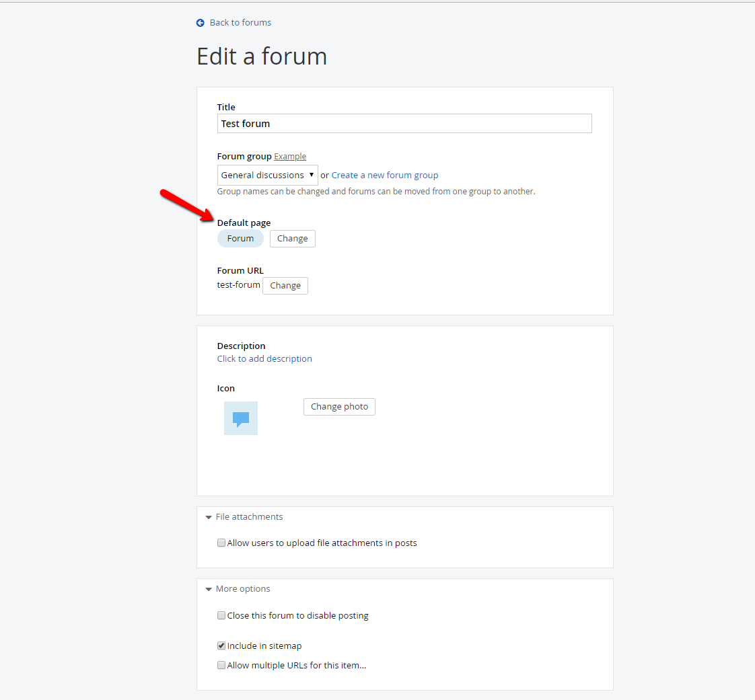755x700 pixels.
Task: Tick Allow multiple URLs for this item
Action: pyautogui.click(x=221, y=665)
